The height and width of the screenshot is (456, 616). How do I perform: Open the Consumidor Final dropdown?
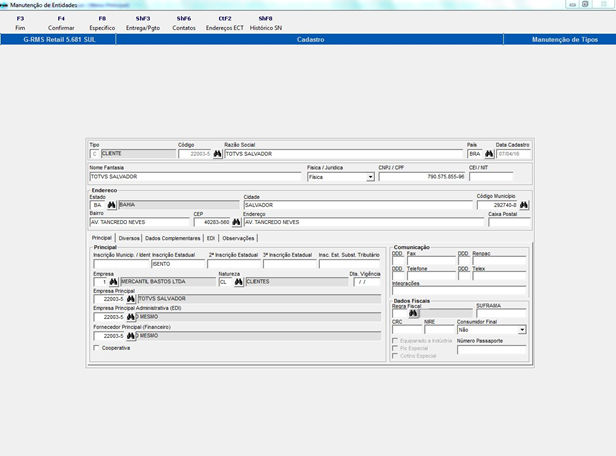522,330
